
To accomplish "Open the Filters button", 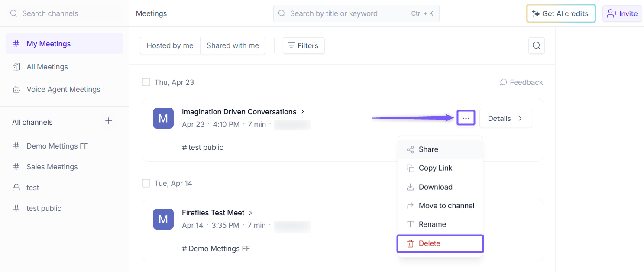I will [304, 45].
